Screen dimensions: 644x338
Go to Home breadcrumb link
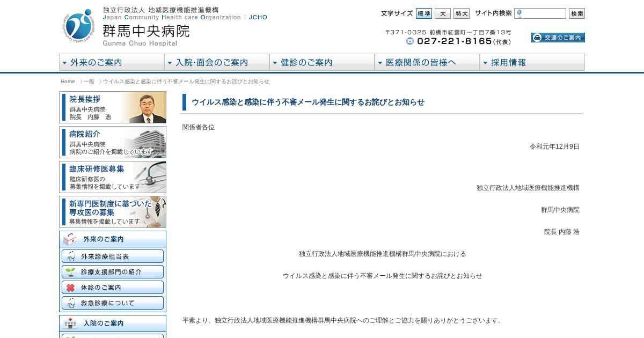point(68,82)
